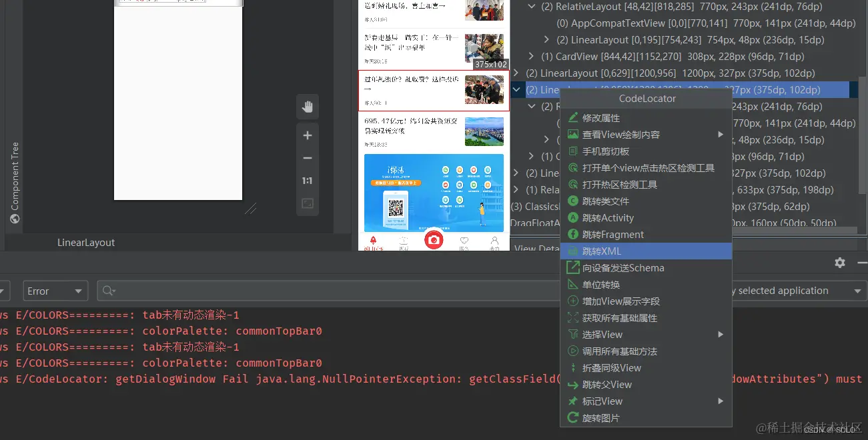Viewport: 868px width, 440px height.
Task: Open the Error log level dropdown
Action: pyautogui.click(x=56, y=291)
